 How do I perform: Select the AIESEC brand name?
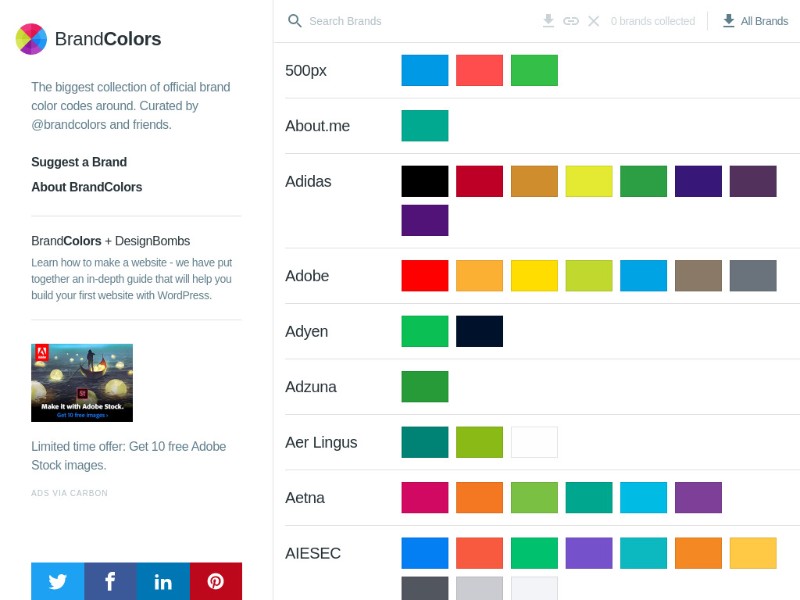pyautogui.click(x=313, y=553)
